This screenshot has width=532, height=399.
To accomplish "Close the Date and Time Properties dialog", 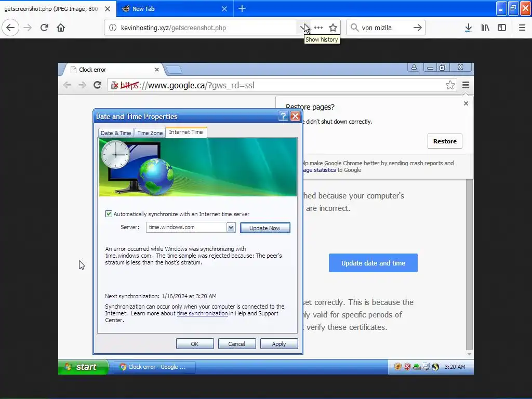I will [295, 116].
